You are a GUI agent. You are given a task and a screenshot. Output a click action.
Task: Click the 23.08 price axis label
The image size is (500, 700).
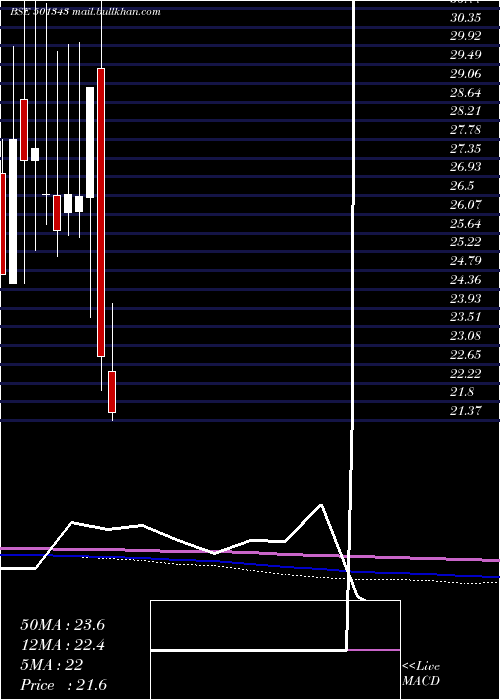(x=466, y=336)
